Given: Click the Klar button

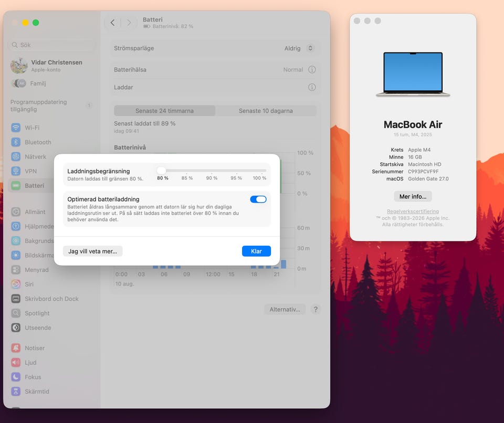Looking at the screenshot, I should click(256, 251).
